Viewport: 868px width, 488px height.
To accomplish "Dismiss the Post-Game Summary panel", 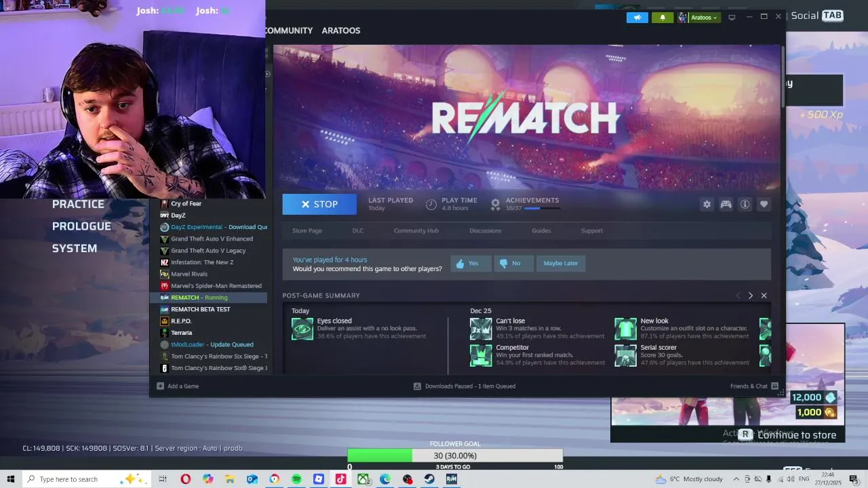I will (x=764, y=296).
